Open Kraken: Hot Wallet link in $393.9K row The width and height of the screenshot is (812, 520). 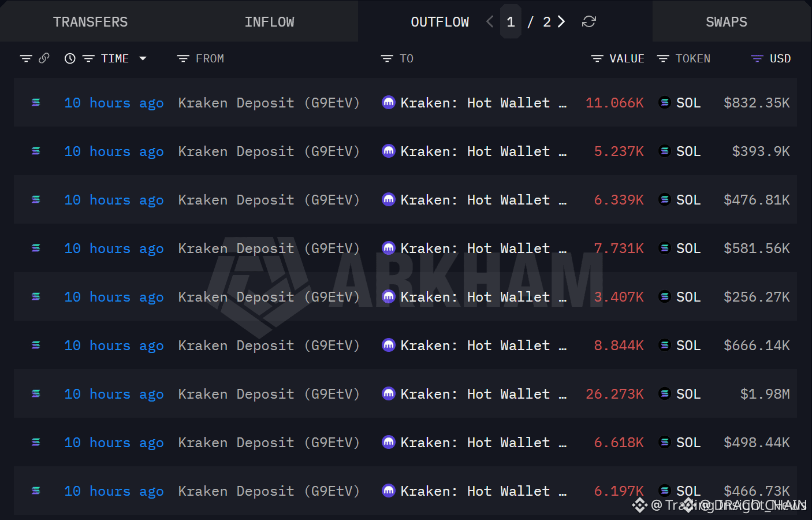[483, 151]
